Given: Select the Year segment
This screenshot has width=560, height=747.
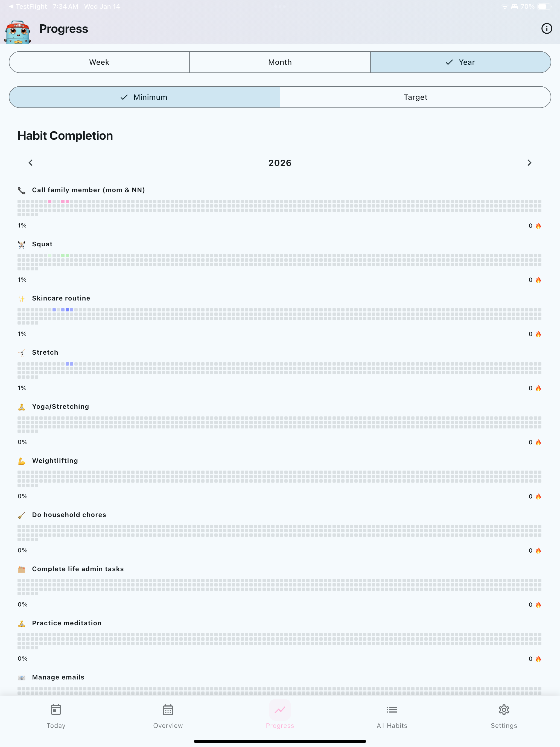Looking at the screenshot, I should [x=461, y=62].
